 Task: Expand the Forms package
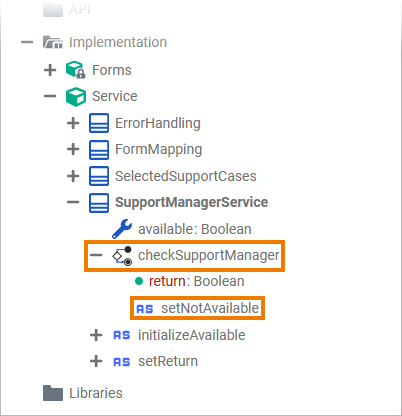coord(50,70)
